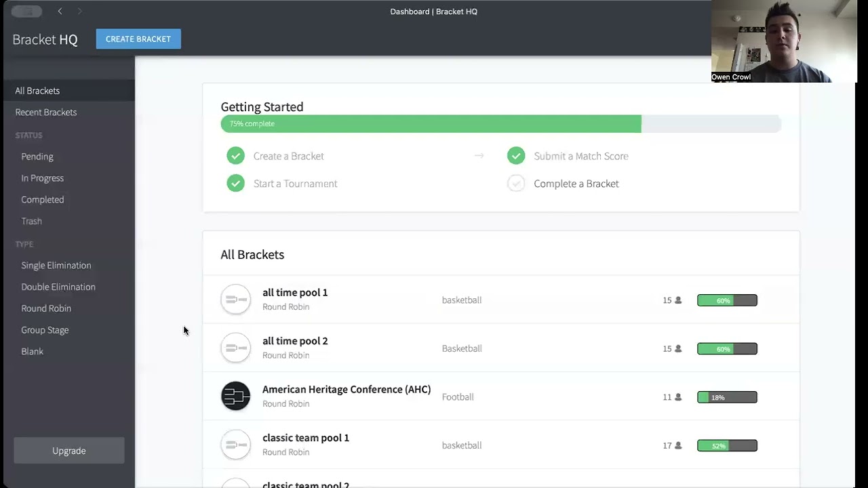Image resolution: width=868 pixels, height=488 pixels.
Task: Click the classic team pool 1 bracket icon
Action: coord(235,445)
